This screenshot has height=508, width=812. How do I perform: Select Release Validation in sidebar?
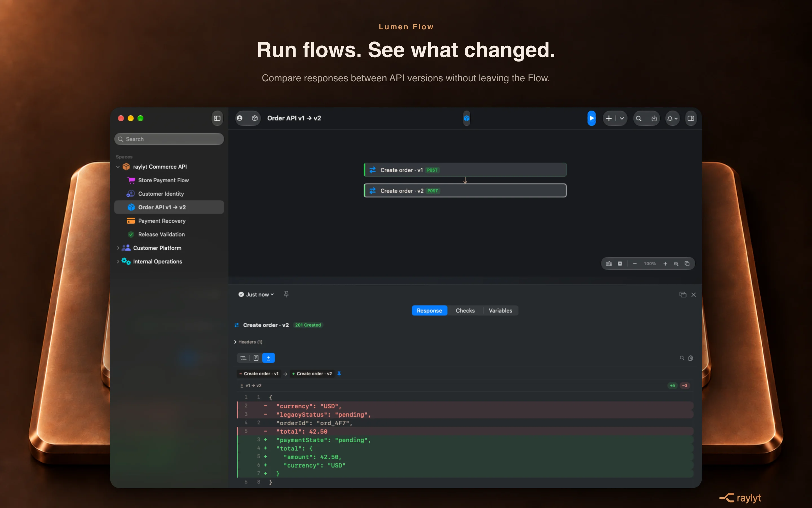coord(169,235)
